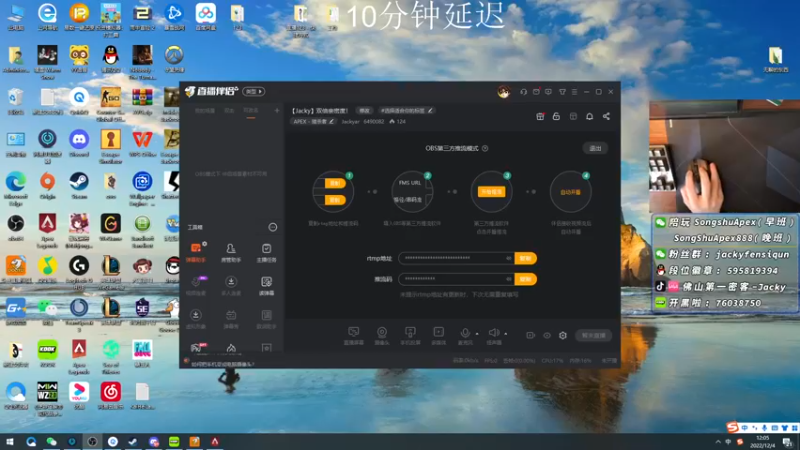Screen dimensions: 800x450
Task: Click the yellow start button in step 3
Action: point(491,192)
